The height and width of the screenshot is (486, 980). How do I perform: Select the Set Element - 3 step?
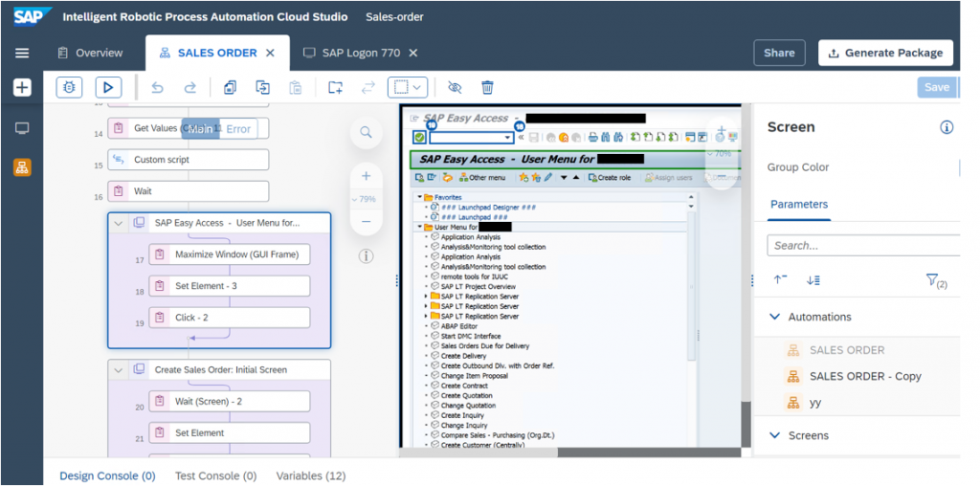[230, 285]
